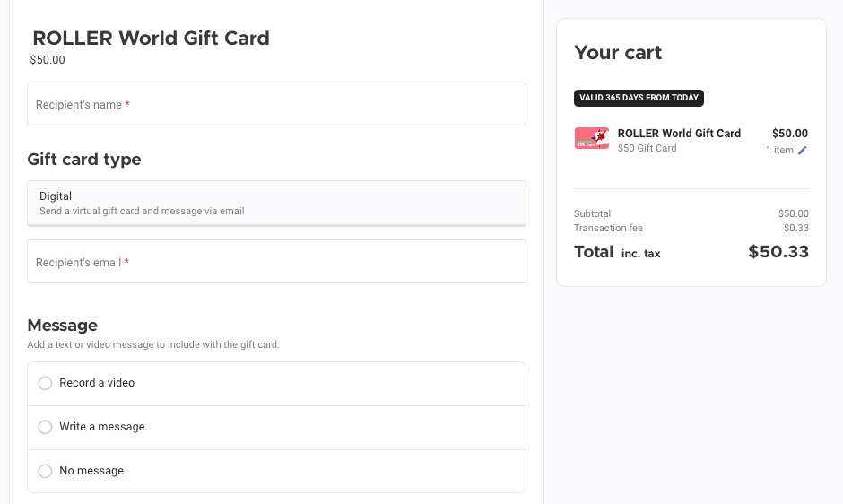843x504 pixels.
Task: Click the $50.33 total amount
Action: coord(778,252)
